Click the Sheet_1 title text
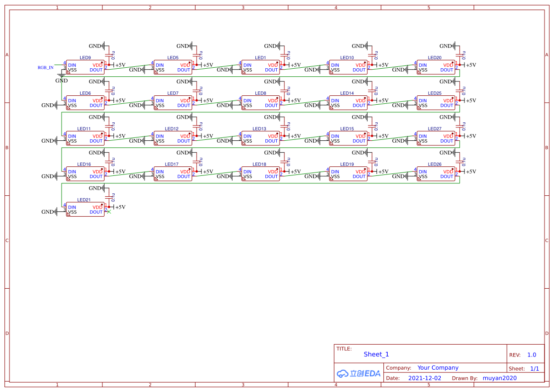 click(376, 354)
